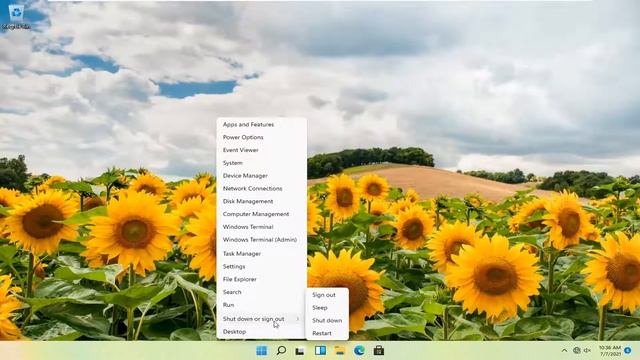Open Settings from the Win+X menu
The image size is (640, 360).
tap(262, 267)
